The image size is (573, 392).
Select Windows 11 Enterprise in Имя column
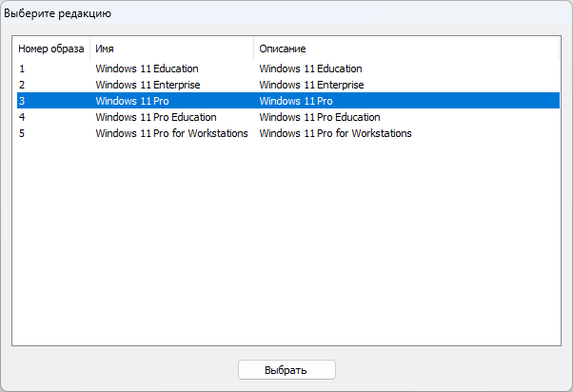148,85
